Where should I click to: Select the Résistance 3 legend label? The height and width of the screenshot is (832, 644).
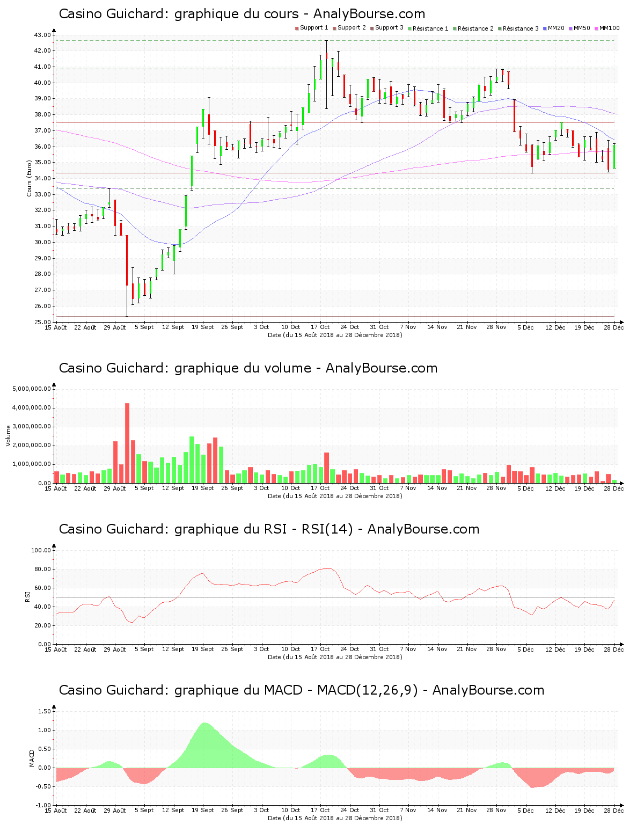(x=521, y=28)
